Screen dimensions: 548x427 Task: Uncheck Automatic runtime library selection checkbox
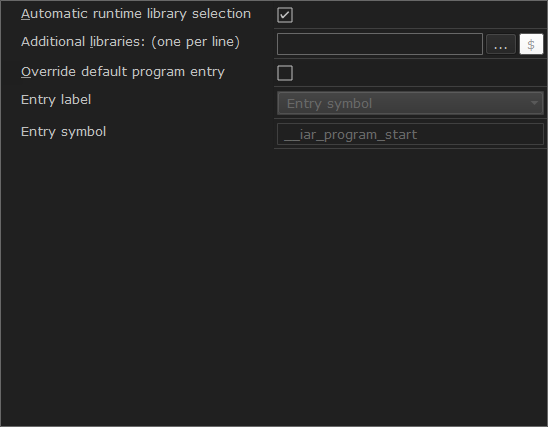(x=285, y=15)
